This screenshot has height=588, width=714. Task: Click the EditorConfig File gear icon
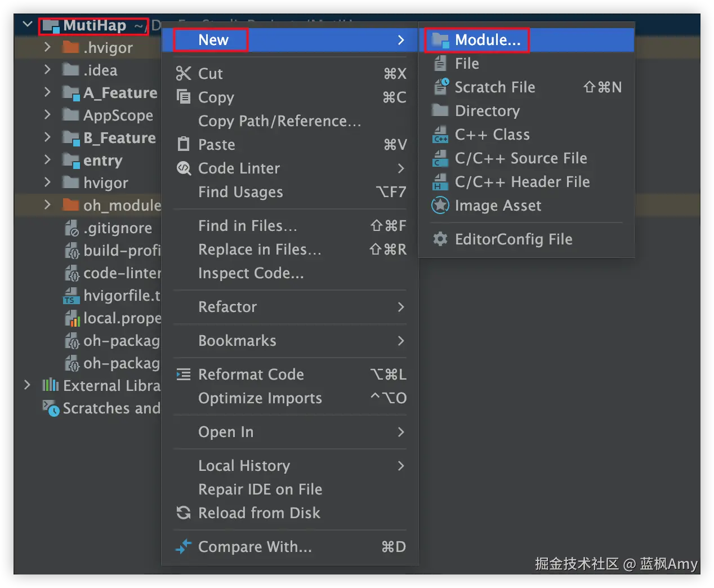click(440, 239)
